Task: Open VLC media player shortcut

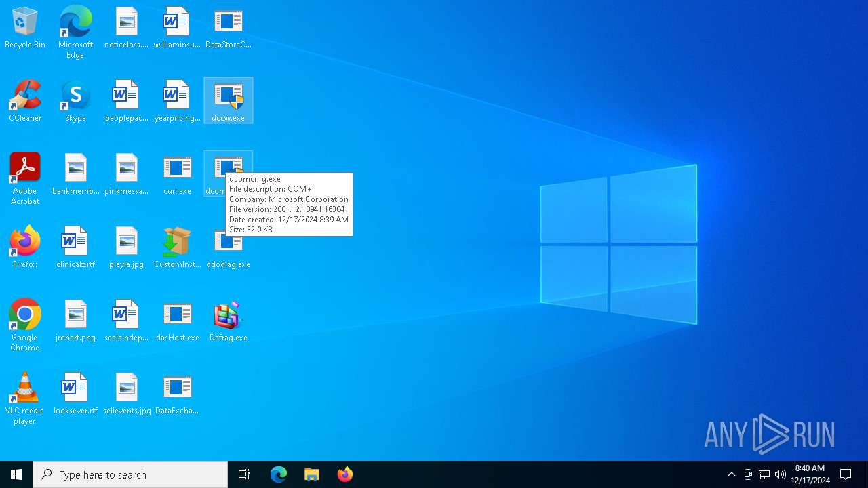Action: (x=25, y=399)
